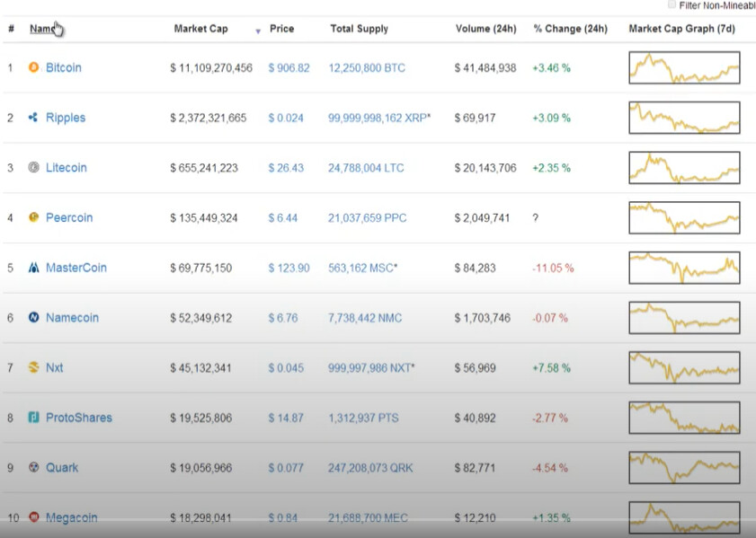Open Nxt 7d market cap graph
Viewport: 756px width, 538px height.
[x=684, y=368]
